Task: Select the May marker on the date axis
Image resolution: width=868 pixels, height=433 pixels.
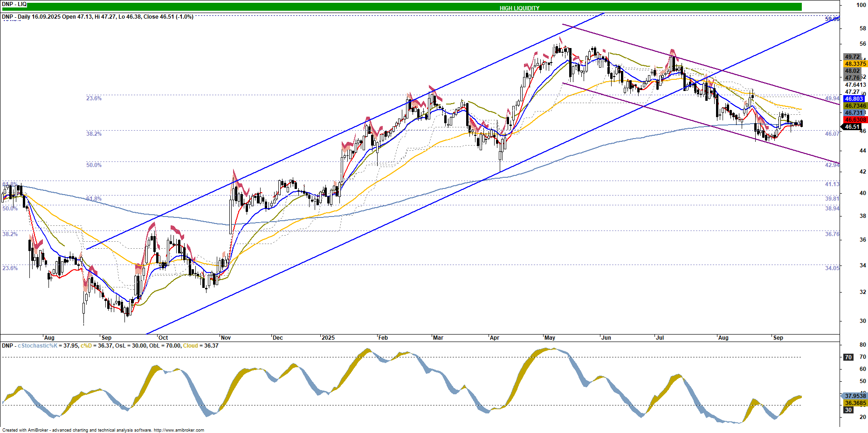Action: pos(550,338)
